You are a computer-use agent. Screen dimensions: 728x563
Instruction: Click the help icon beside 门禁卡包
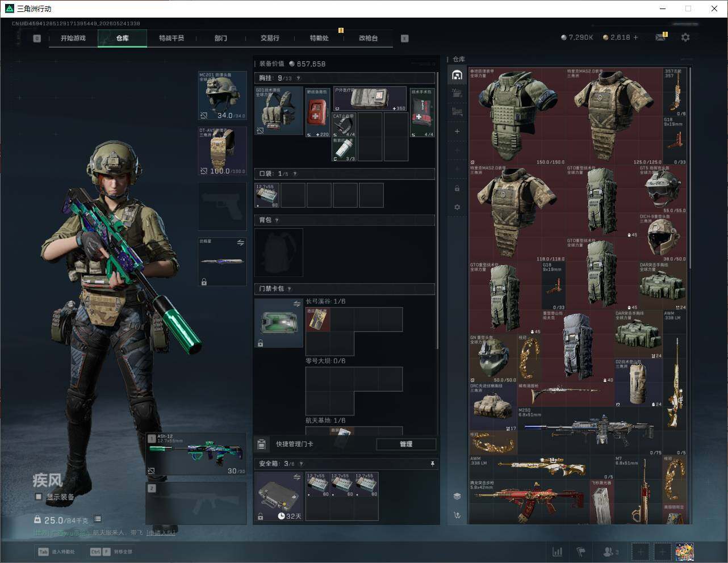point(289,289)
